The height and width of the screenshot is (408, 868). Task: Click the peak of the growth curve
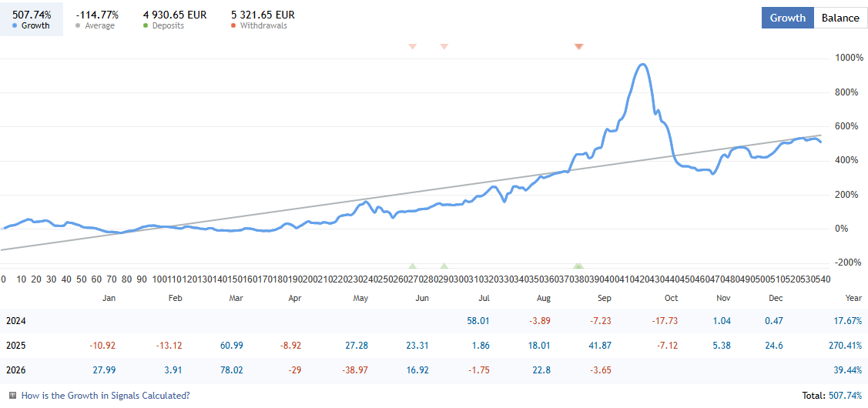click(642, 64)
